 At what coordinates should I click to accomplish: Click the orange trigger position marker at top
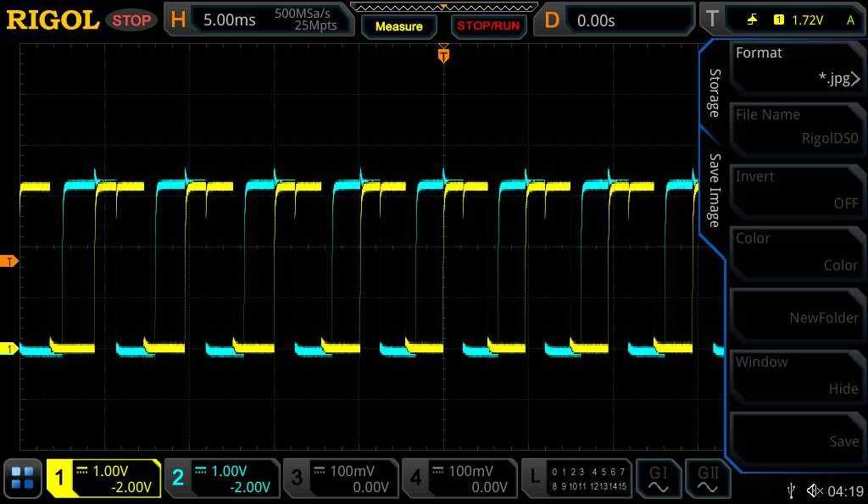443,56
